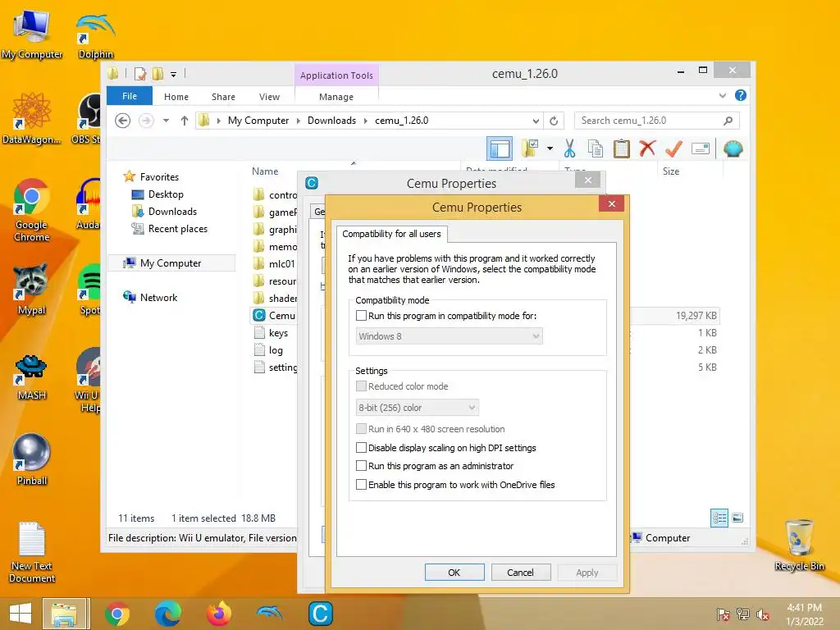Click Run in 640 x 480 checkbox
840x630 pixels.
click(x=361, y=428)
